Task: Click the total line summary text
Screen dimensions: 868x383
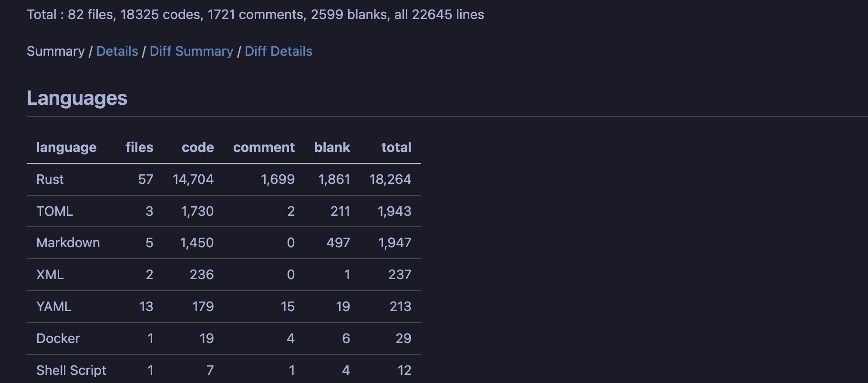Action: (255, 15)
